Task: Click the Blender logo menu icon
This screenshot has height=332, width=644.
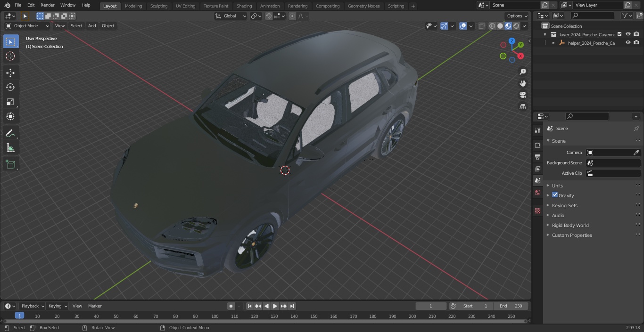Action: (x=7, y=5)
